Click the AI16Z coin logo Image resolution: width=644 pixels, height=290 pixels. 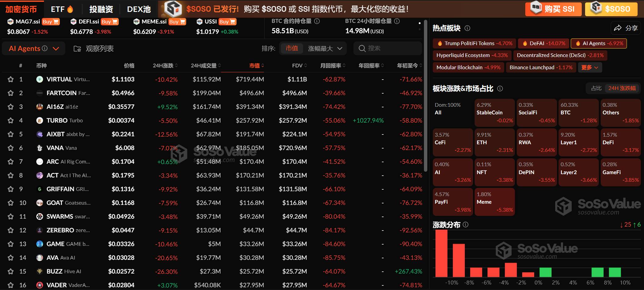pyautogui.click(x=40, y=107)
